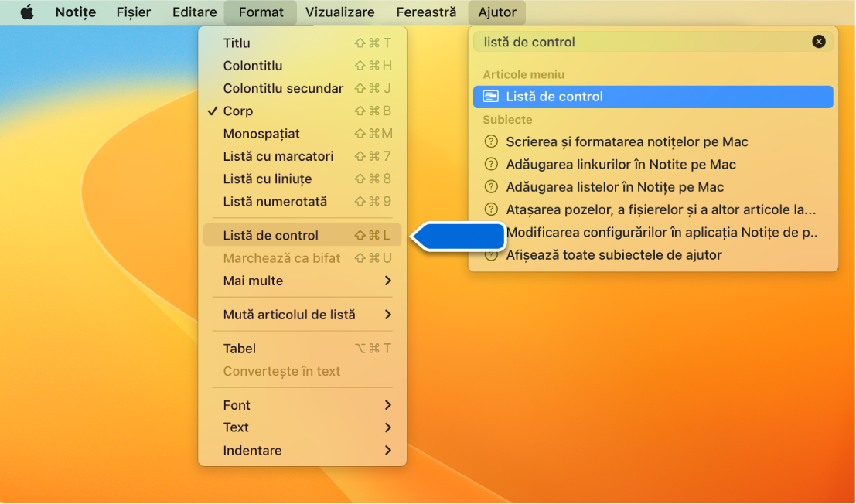The width and height of the screenshot is (856, 504).
Task: Open the Vizualizare menu
Action: [x=339, y=12]
